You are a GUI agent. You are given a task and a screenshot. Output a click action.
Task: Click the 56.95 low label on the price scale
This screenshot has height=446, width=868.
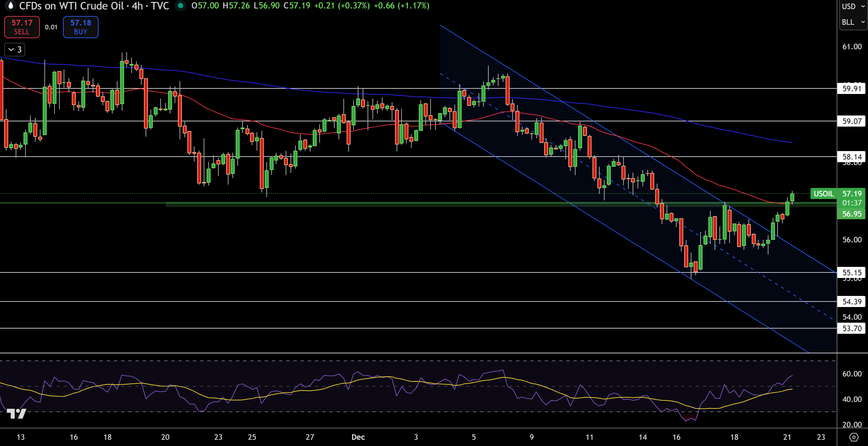click(852, 214)
